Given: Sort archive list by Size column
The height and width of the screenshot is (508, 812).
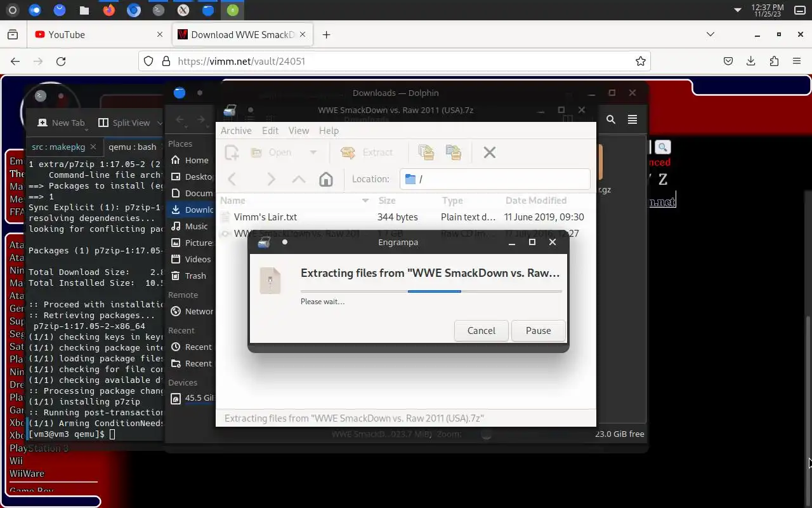Looking at the screenshot, I should pos(405,200).
